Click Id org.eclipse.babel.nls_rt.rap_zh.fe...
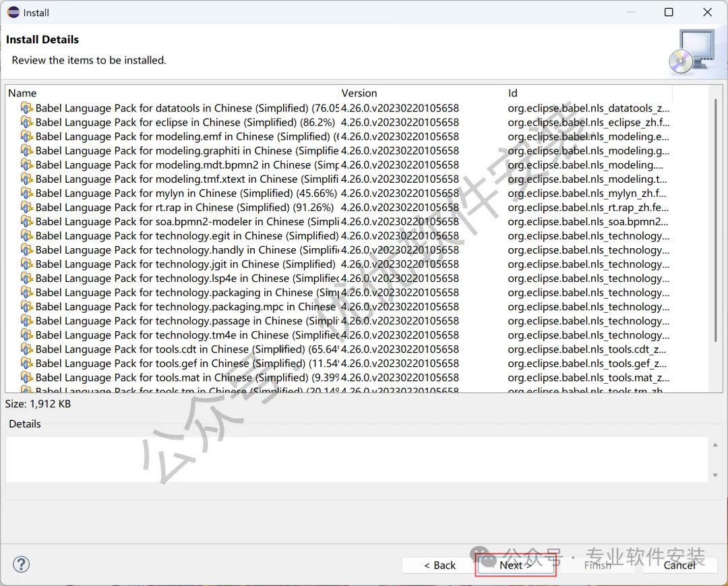The image size is (728, 586). (x=588, y=207)
